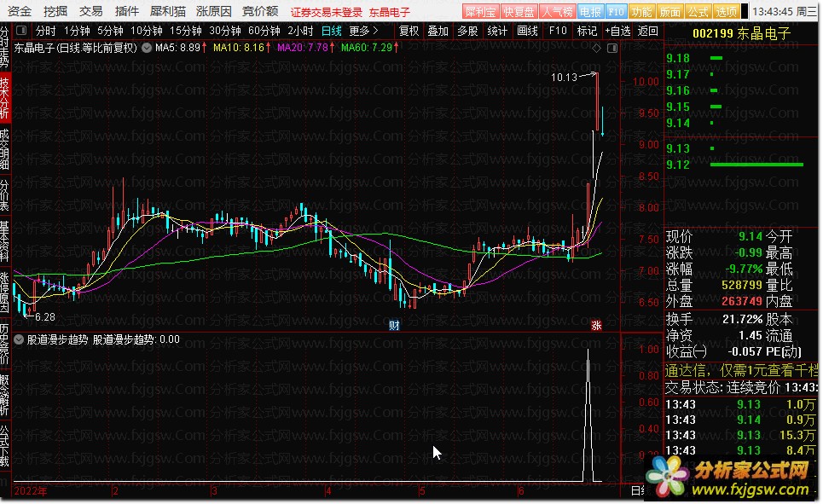The height and width of the screenshot is (504, 823).
Task: Click the 犀利宝 button
Action: pyautogui.click(x=480, y=12)
